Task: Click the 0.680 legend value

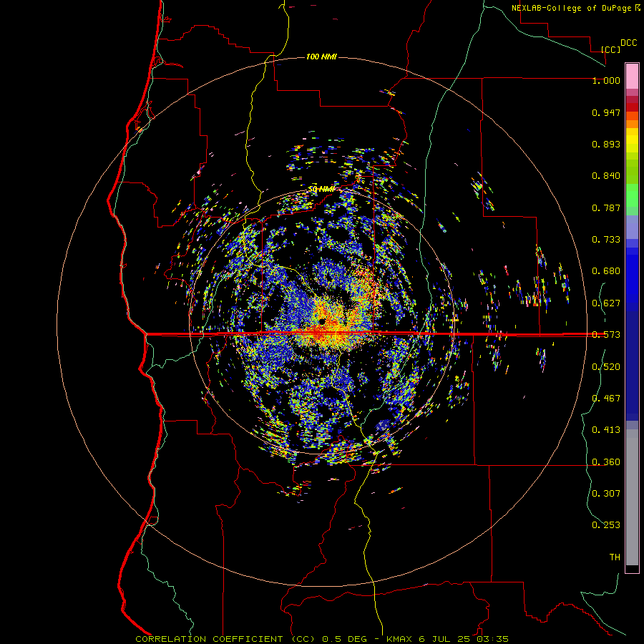Action: coord(606,271)
